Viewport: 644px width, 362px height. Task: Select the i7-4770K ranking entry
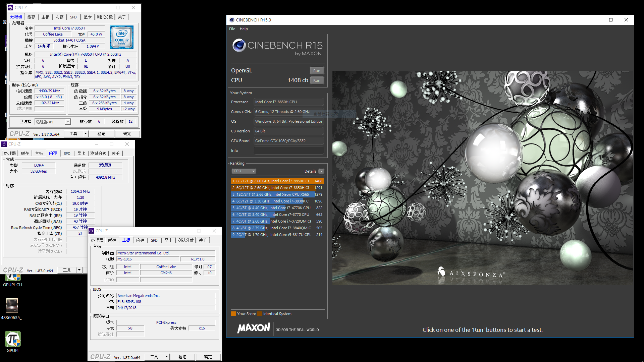pyautogui.click(x=277, y=208)
